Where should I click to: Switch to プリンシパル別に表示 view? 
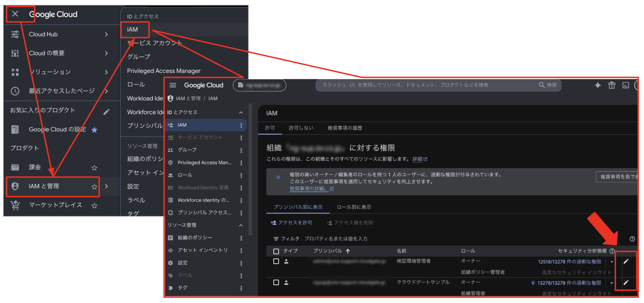pyautogui.click(x=298, y=207)
